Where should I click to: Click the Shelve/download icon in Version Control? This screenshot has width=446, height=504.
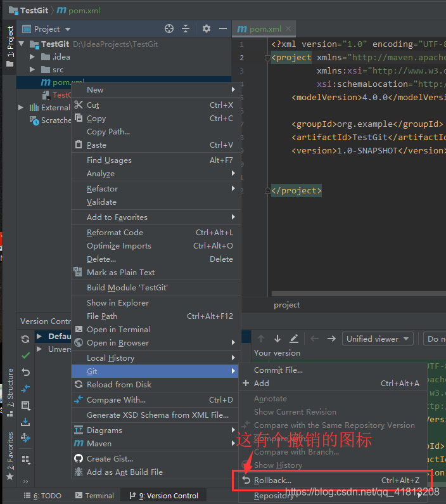(25, 422)
